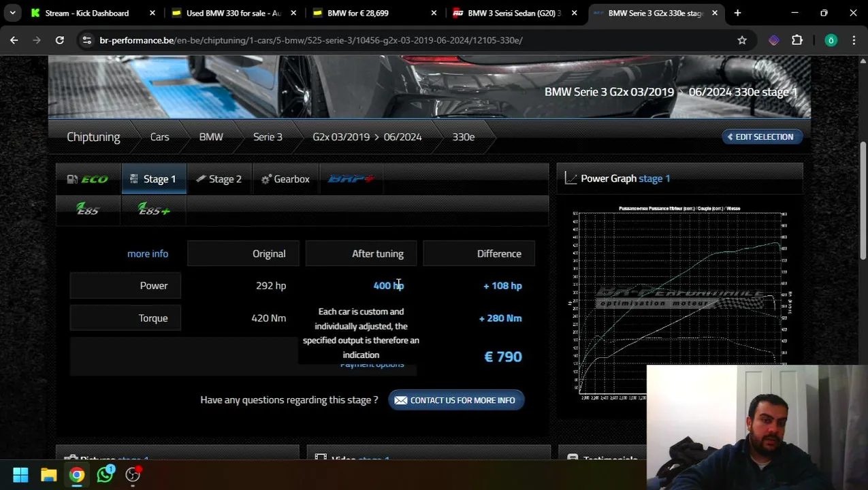Click CONTACT US FOR MORE INFO button
The image size is (868, 490).
click(x=456, y=400)
